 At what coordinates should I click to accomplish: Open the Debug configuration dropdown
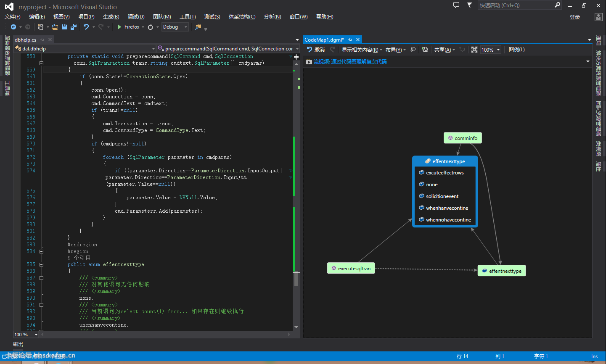186,27
